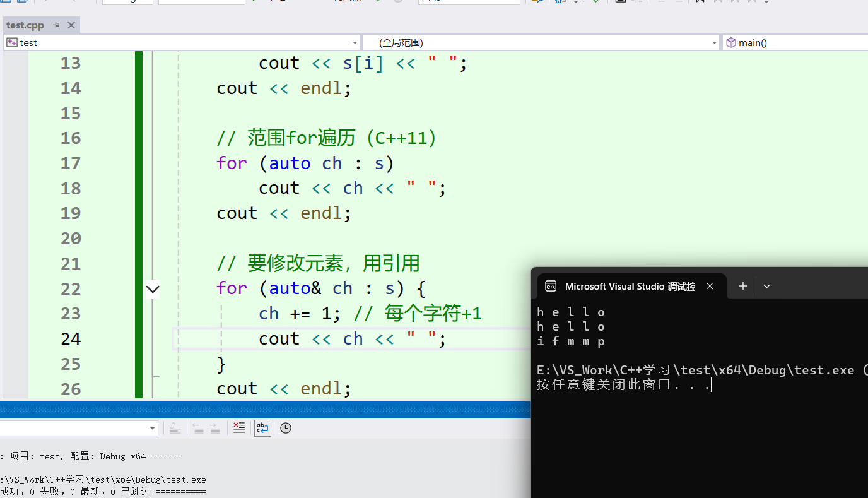Click line number 26 in the gutter
The width and height of the screenshot is (868, 498).
pyautogui.click(x=71, y=389)
